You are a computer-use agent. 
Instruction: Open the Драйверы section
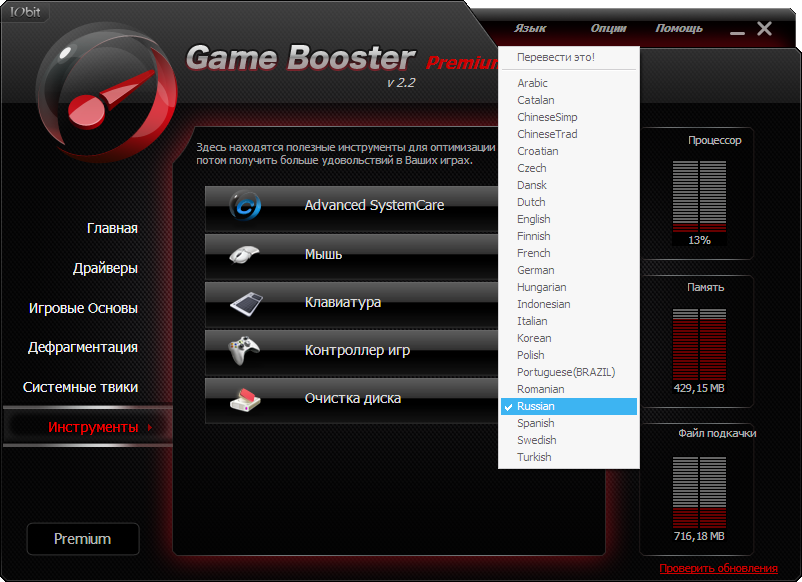(105, 268)
